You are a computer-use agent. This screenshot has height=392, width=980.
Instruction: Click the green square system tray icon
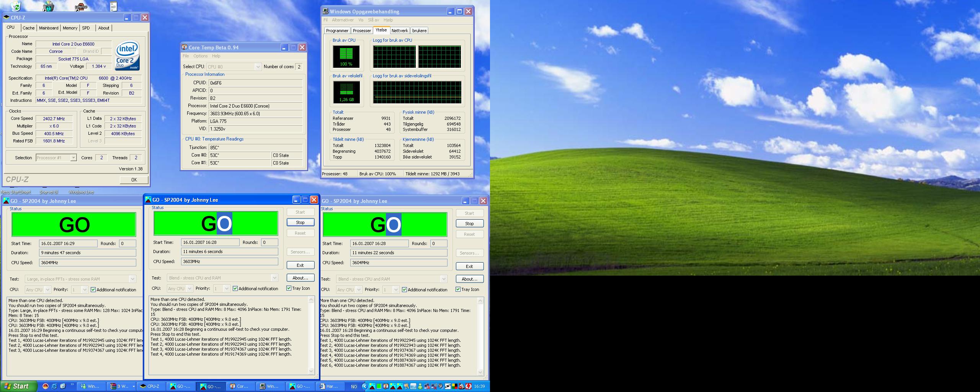coord(379,386)
